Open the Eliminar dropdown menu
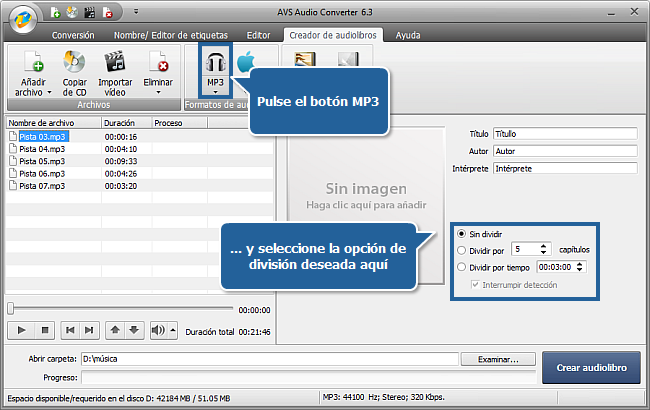The image size is (650, 410). click(x=157, y=91)
